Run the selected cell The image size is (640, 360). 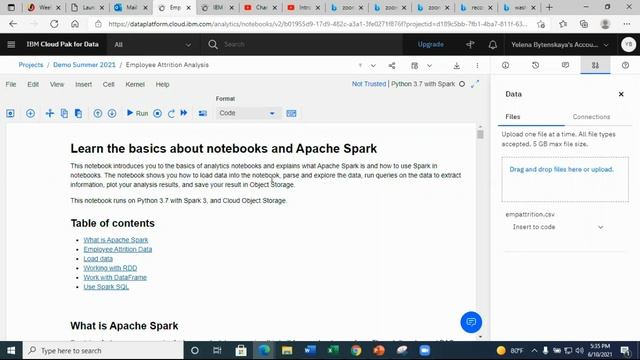(x=137, y=113)
